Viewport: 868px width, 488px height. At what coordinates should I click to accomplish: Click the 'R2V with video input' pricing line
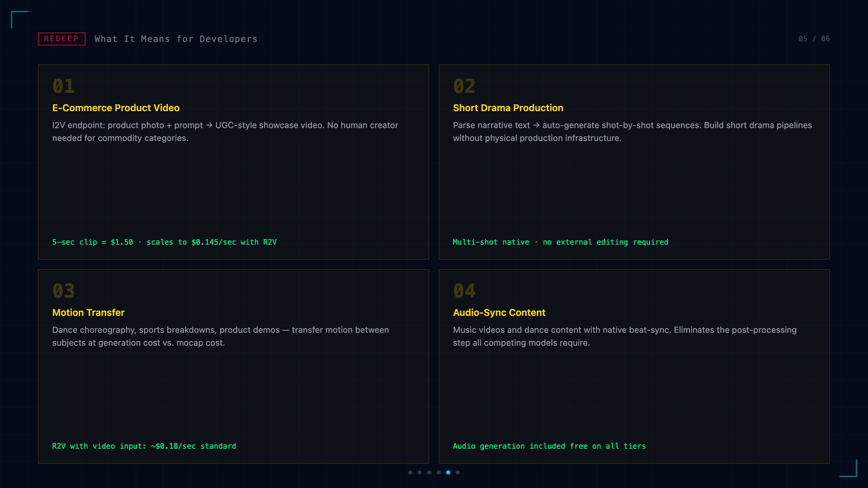pos(144,446)
